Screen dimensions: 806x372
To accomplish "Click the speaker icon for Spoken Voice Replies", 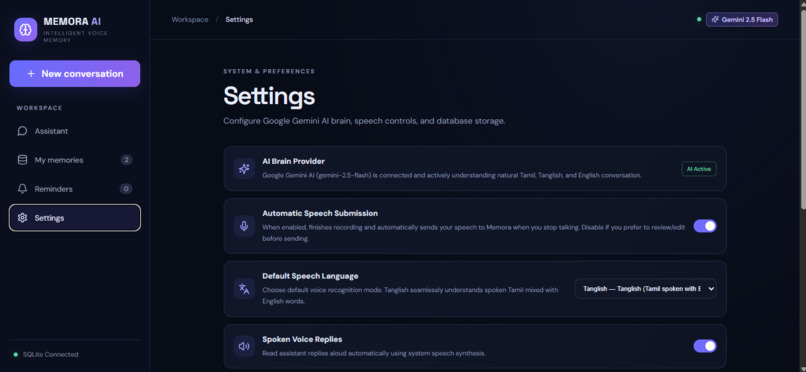I will (x=244, y=346).
